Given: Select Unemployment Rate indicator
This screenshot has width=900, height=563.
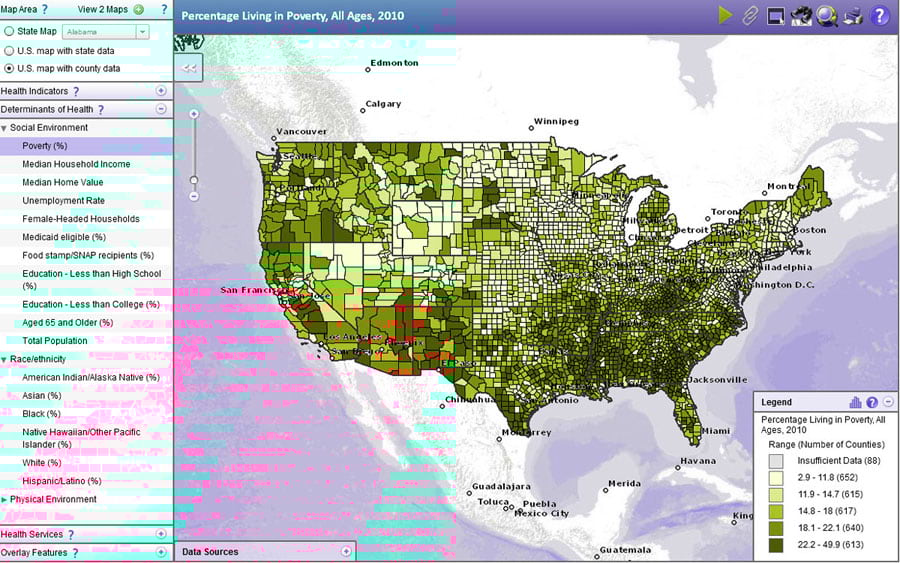Looking at the screenshot, I should [63, 201].
